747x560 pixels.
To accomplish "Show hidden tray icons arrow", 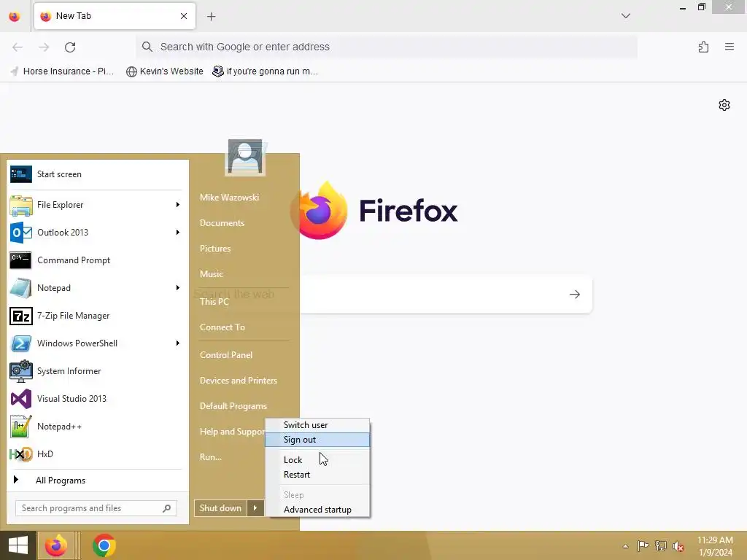I will point(625,546).
